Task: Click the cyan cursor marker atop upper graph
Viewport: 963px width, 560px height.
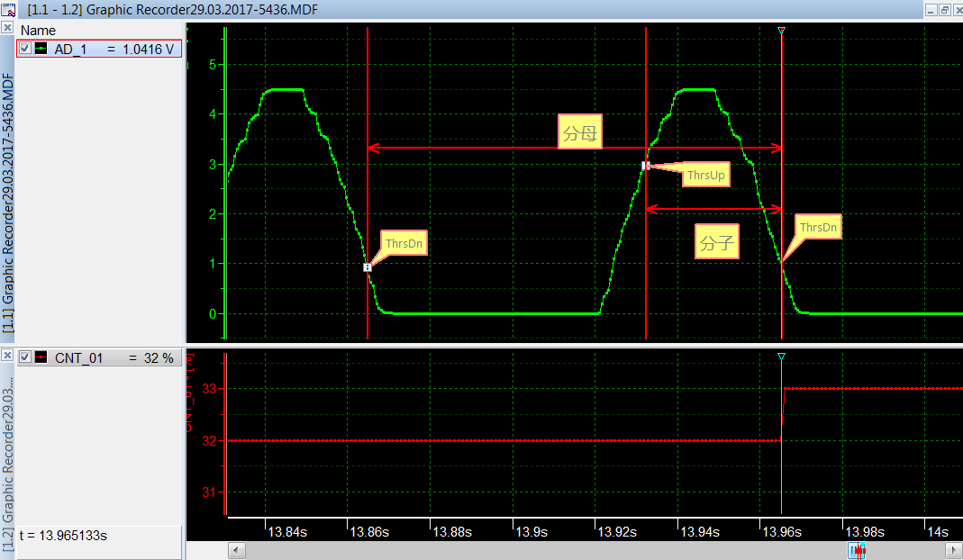Action: click(781, 30)
